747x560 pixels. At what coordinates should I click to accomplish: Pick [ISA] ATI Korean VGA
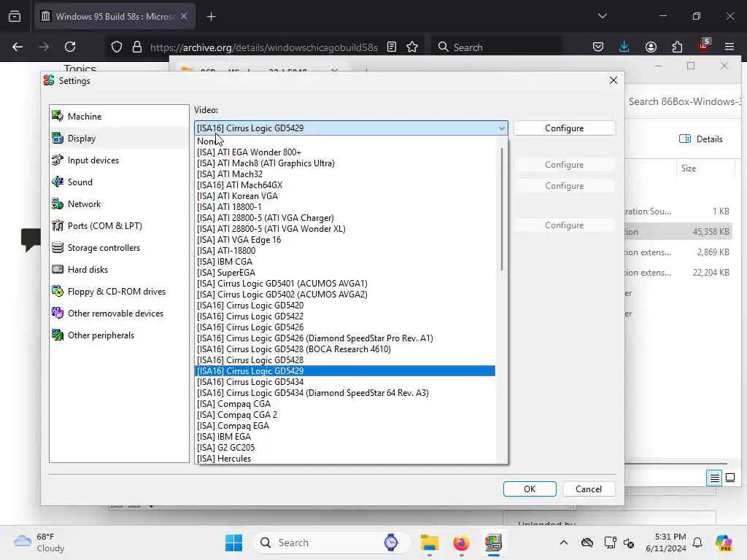[x=345, y=196]
